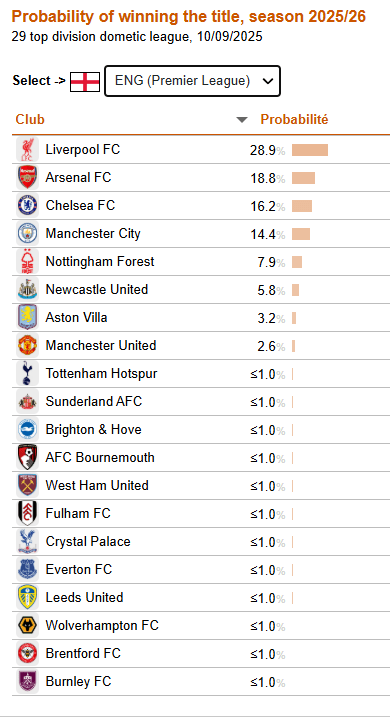Sort the table by the Club column header

pos(30,119)
